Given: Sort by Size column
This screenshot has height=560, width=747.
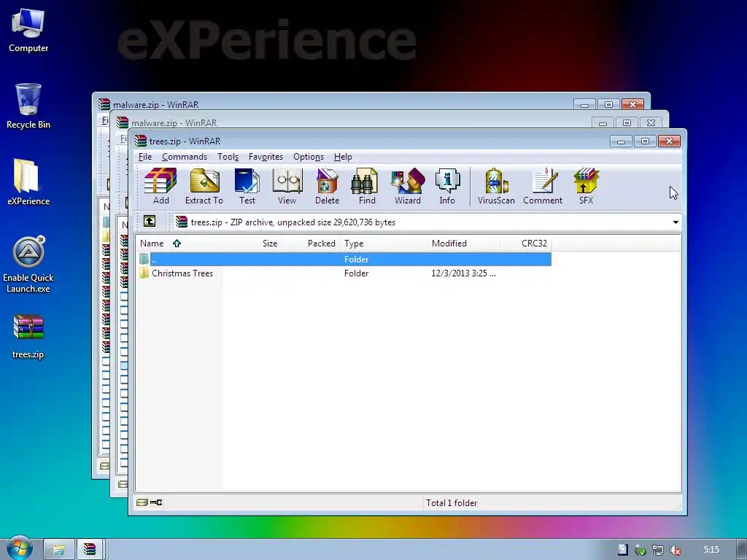Looking at the screenshot, I should [x=252, y=244].
